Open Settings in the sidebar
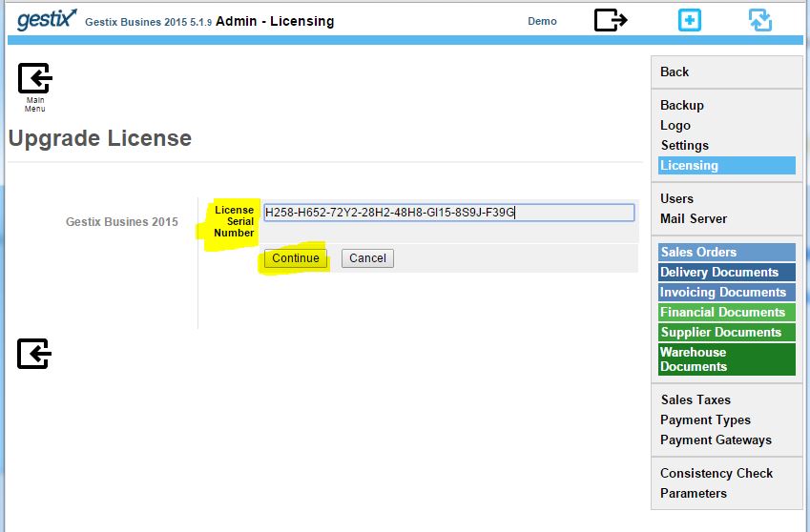810x532 pixels. [684, 146]
